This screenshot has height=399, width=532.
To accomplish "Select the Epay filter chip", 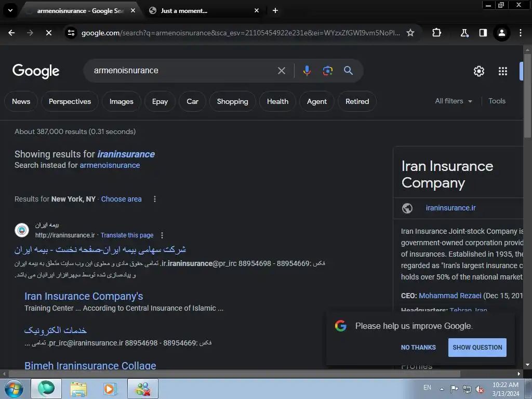I will (160, 101).
